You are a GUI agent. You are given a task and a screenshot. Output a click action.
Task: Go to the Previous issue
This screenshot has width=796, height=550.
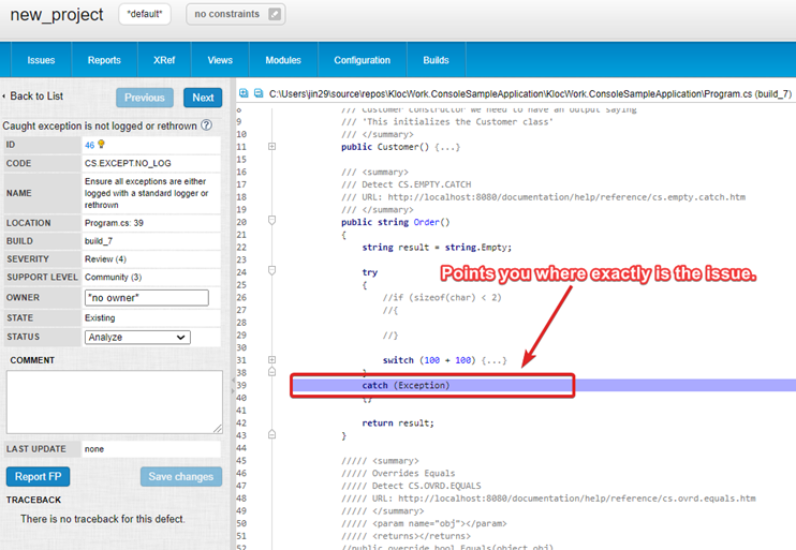[145, 98]
